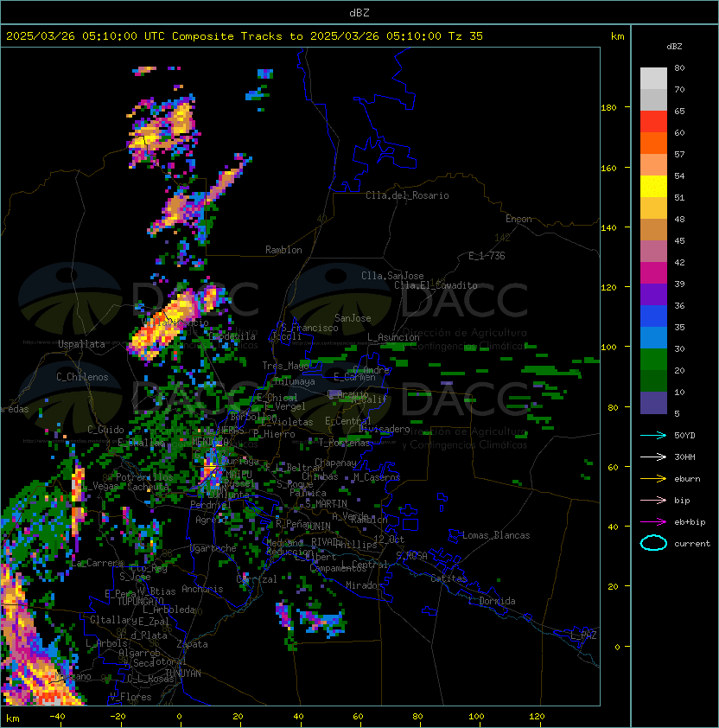This screenshot has height=728, width=719.
Task: Click the yellow eburn arrow in legend
Action: tap(653, 479)
